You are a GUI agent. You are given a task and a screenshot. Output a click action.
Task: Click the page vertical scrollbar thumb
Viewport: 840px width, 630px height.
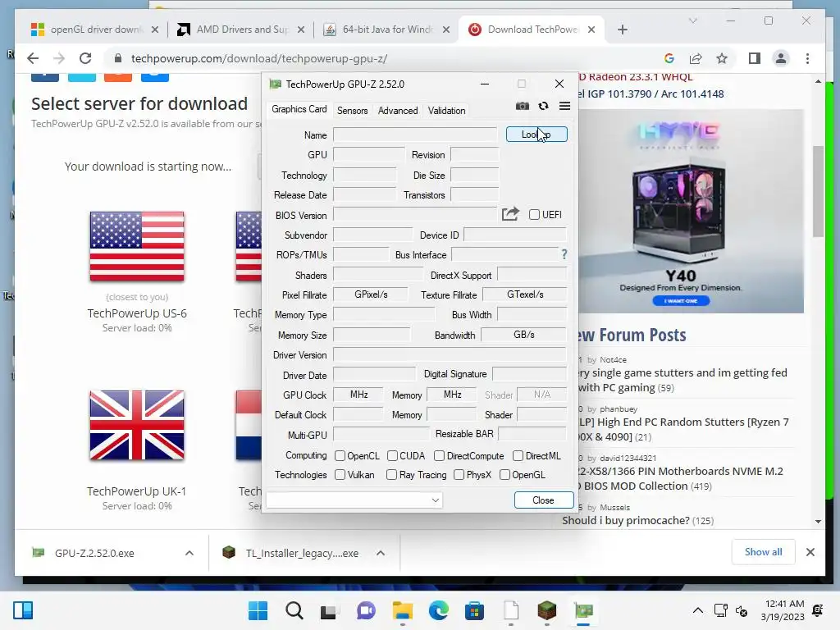pyautogui.click(x=818, y=190)
